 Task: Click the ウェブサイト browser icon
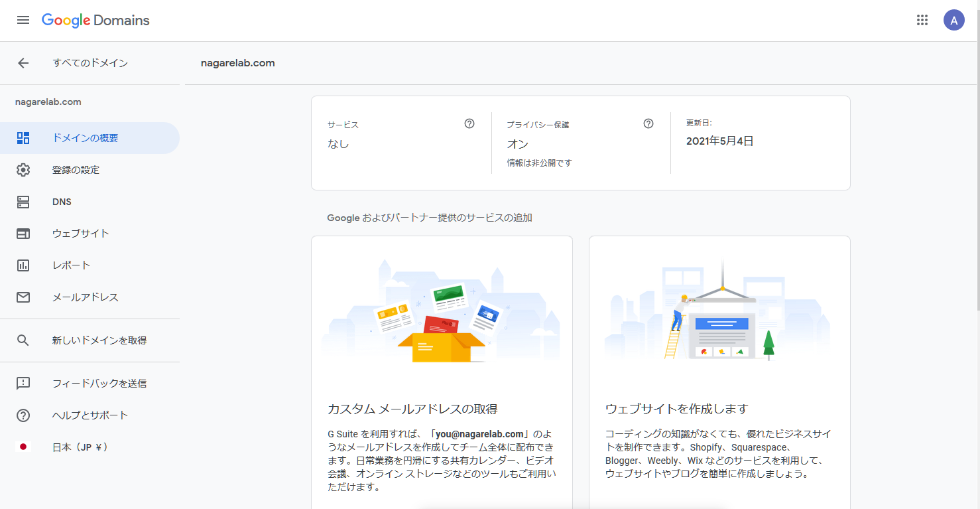pyautogui.click(x=23, y=234)
